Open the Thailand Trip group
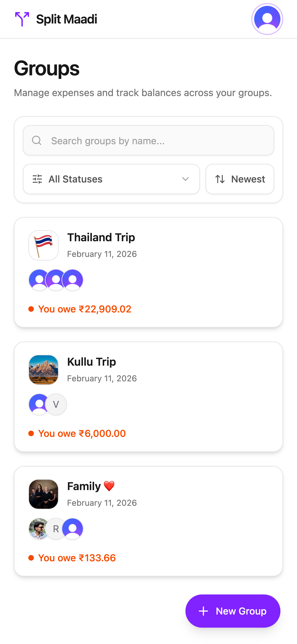The image size is (297, 644). (101, 237)
